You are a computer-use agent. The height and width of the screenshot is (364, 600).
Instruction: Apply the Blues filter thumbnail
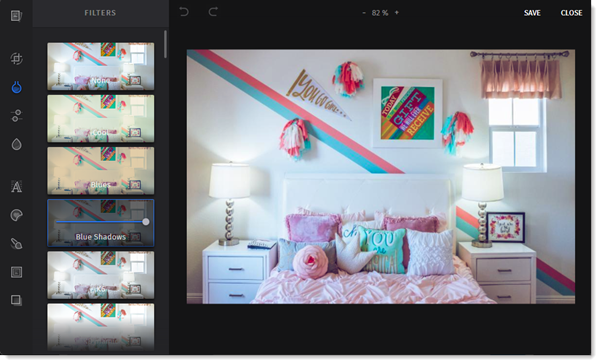tap(101, 171)
